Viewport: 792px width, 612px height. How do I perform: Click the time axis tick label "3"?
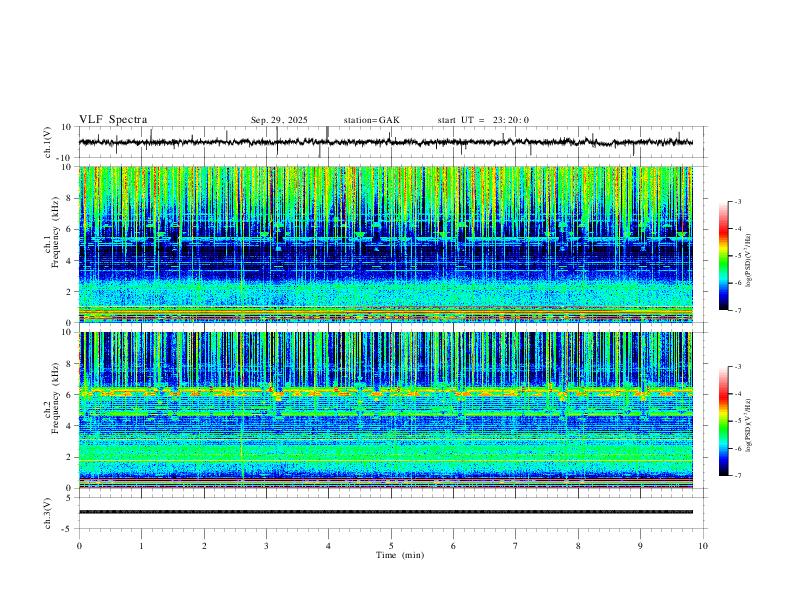(266, 546)
